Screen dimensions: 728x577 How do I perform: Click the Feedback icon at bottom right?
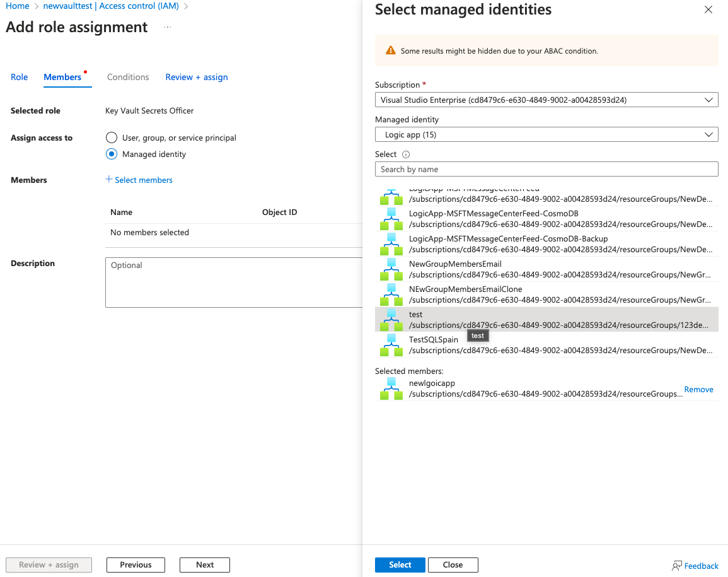point(677,566)
